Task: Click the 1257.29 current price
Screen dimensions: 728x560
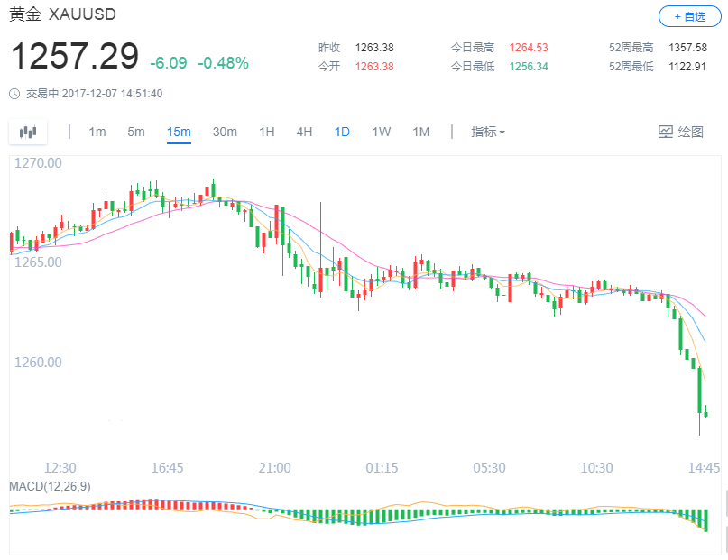Action: click(74, 56)
